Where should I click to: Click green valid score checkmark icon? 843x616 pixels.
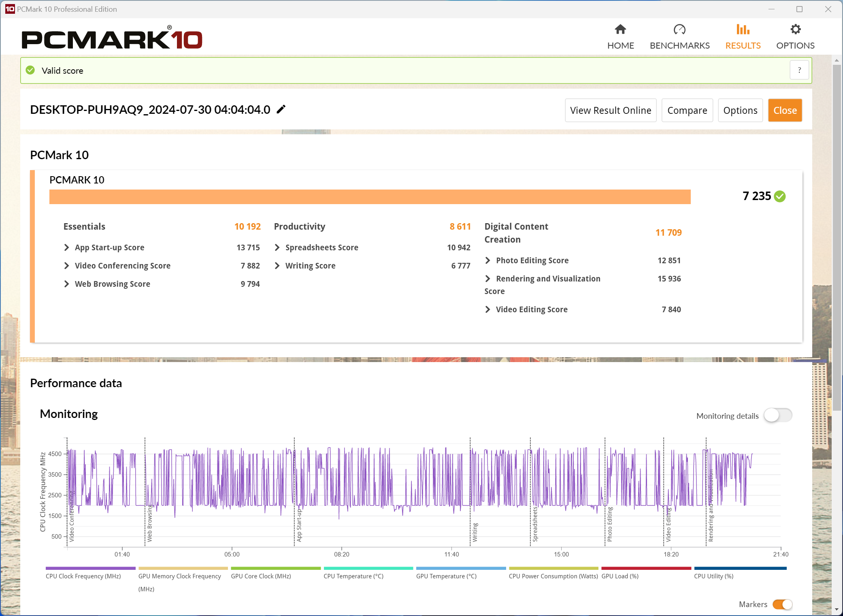[30, 70]
